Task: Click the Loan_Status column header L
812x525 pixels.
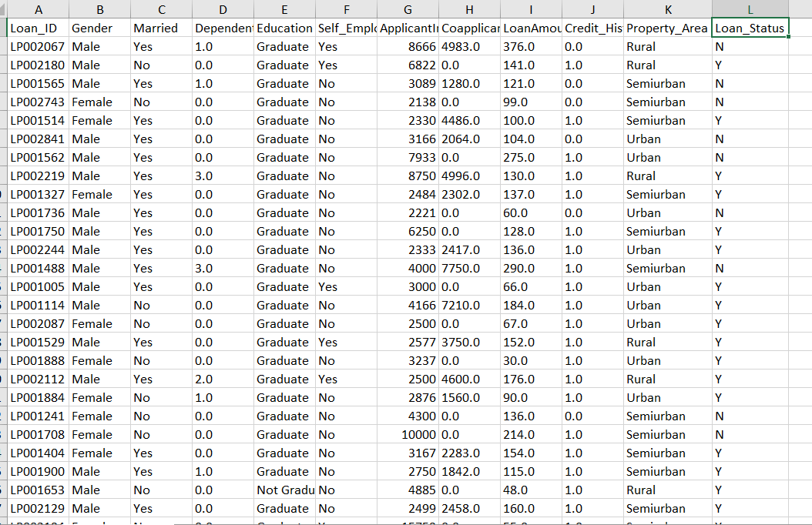Action: 749,9
